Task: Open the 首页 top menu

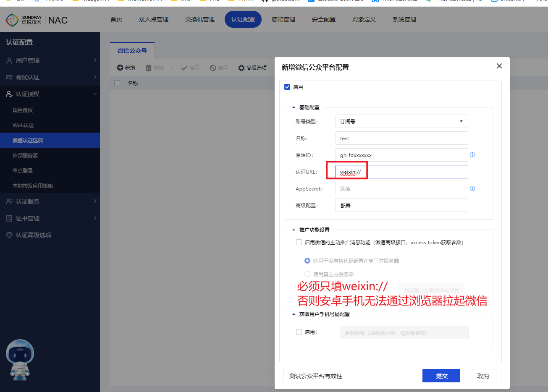Action: (116, 19)
